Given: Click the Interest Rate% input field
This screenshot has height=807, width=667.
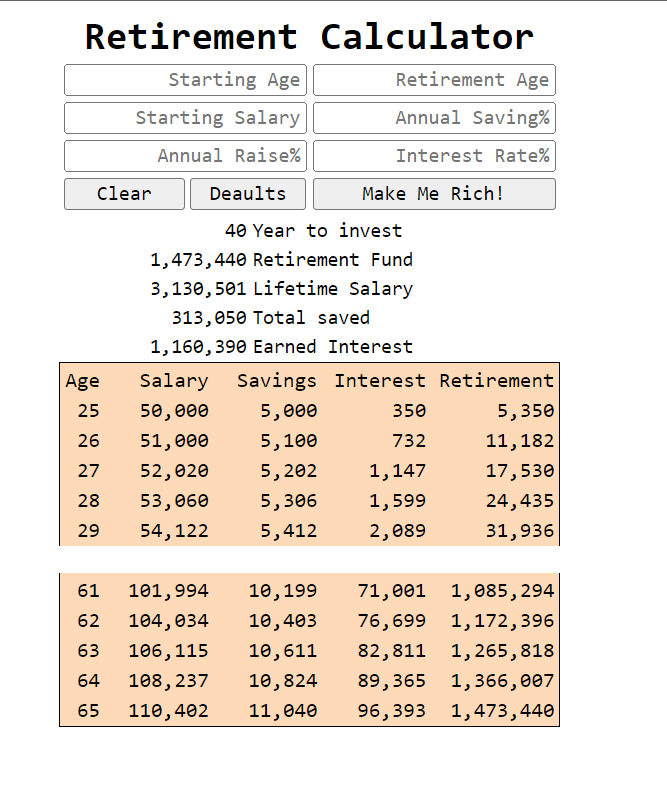Looking at the screenshot, I should (x=434, y=156).
